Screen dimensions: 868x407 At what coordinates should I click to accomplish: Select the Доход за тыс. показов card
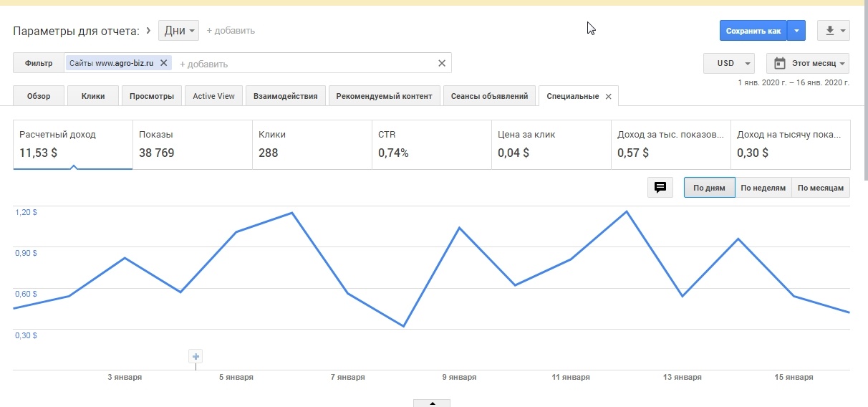671,145
